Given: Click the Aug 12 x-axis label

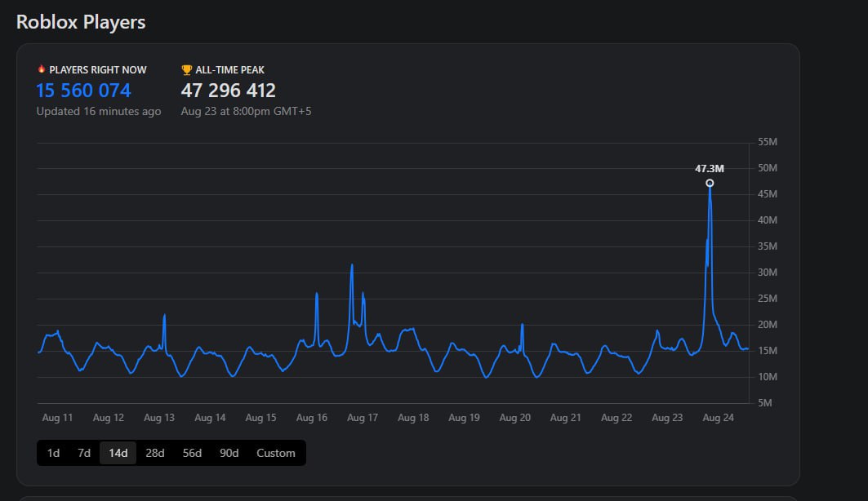Looking at the screenshot, I should [x=109, y=418].
